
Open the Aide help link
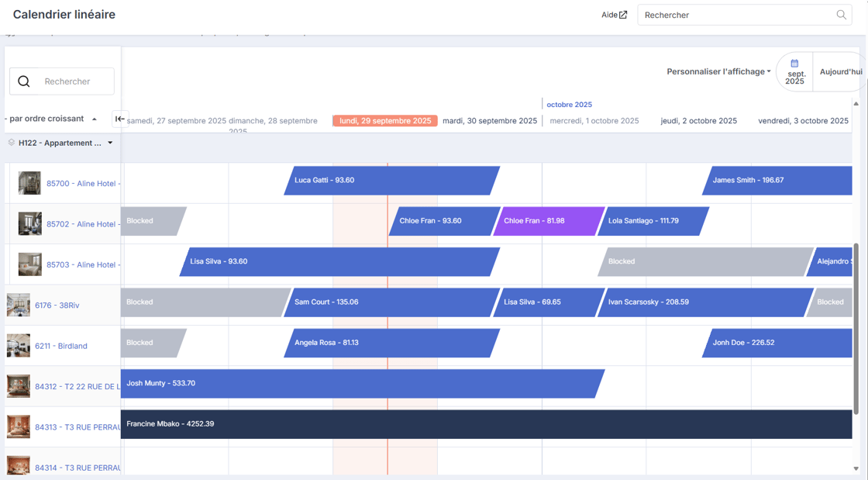tap(614, 15)
